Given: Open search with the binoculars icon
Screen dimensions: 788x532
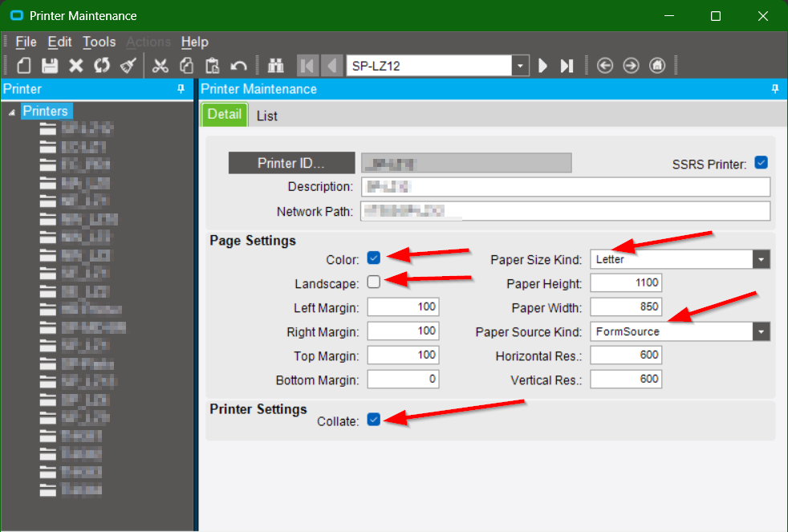Looking at the screenshot, I should click(x=275, y=66).
